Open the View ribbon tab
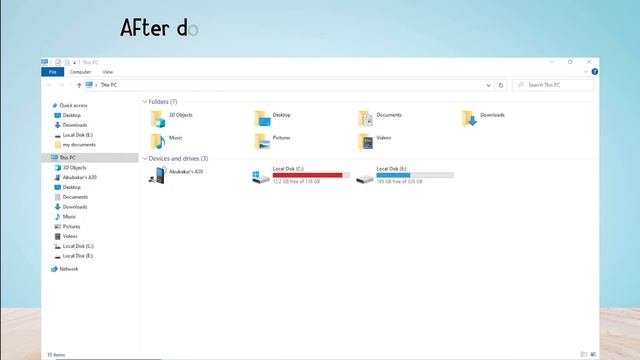This screenshot has width=640, height=360. click(108, 72)
